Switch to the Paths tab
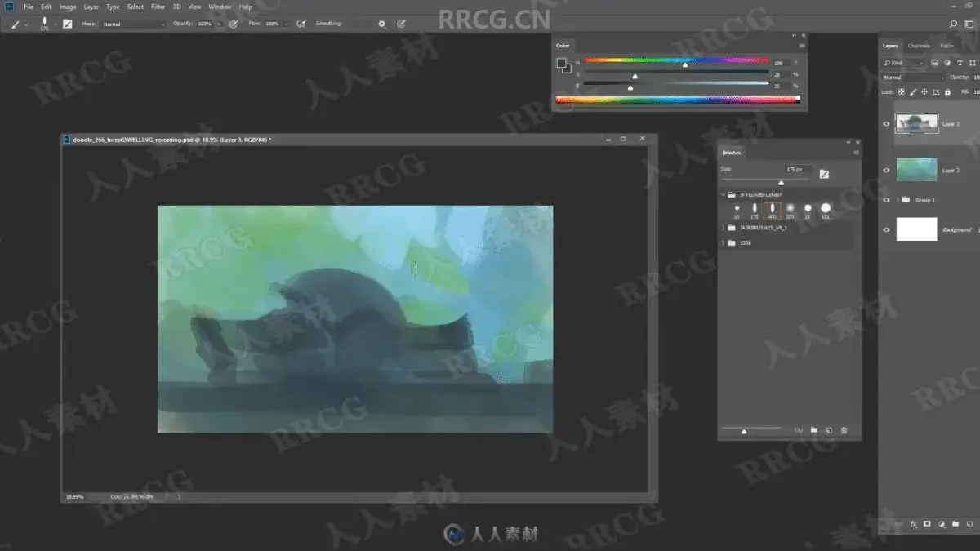This screenshot has height=551, width=980. (x=947, y=46)
